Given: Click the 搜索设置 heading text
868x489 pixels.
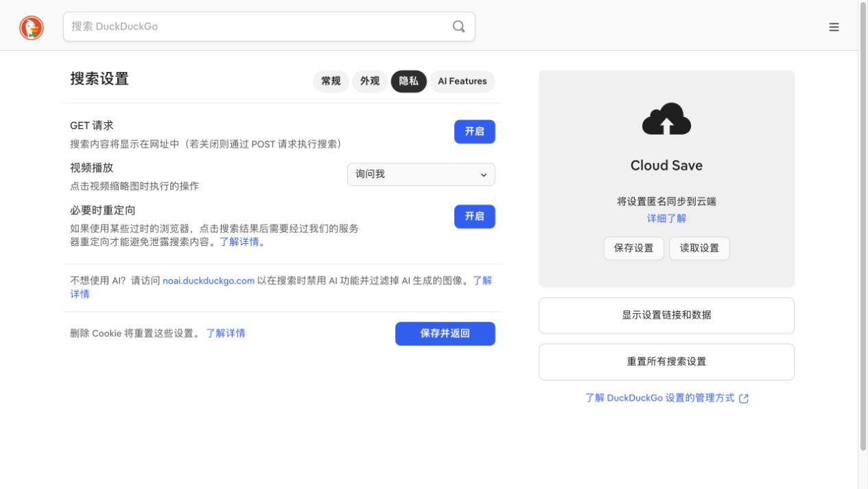Looking at the screenshot, I should click(x=99, y=79).
